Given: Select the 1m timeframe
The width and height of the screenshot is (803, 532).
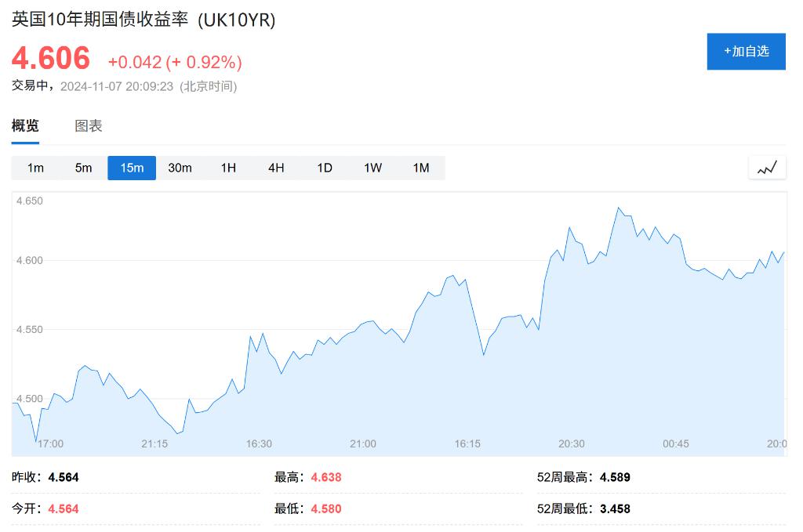Looking at the screenshot, I should point(35,168).
